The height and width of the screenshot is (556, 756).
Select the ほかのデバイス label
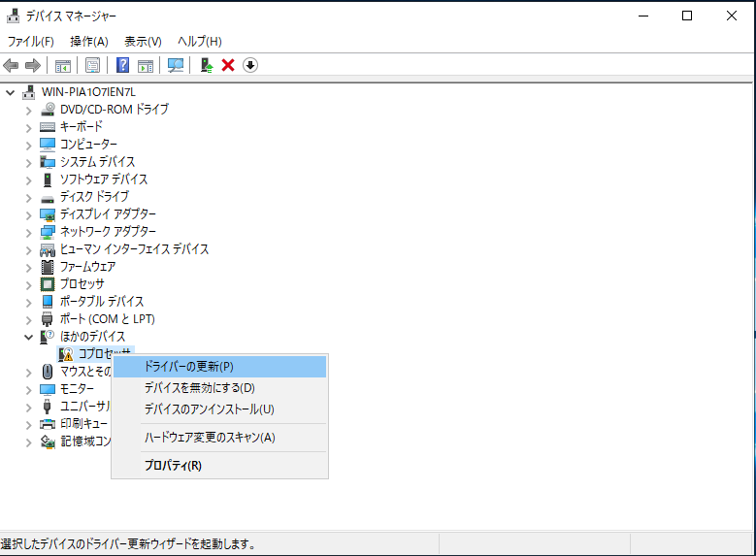pyautogui.click(x=92, y=337)
